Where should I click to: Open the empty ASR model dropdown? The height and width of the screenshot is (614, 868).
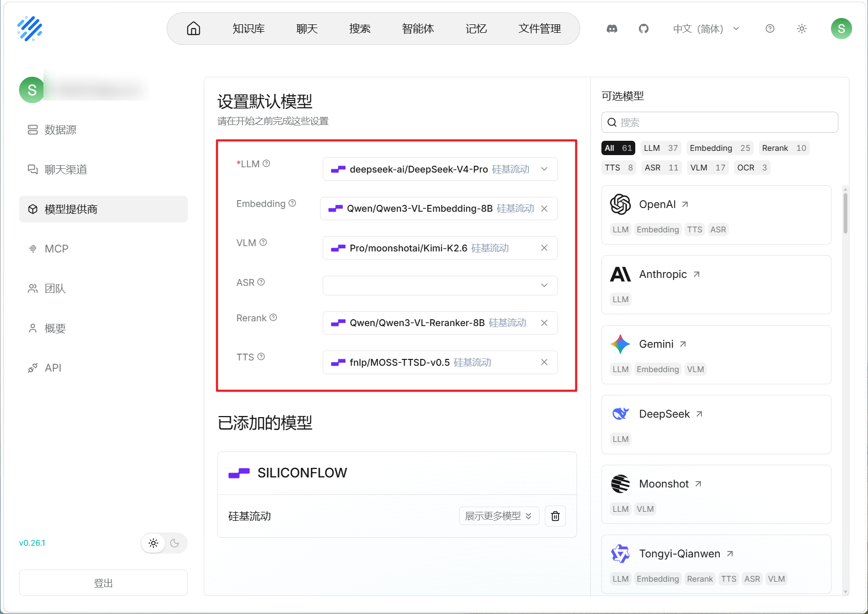[x=440, y=285]
